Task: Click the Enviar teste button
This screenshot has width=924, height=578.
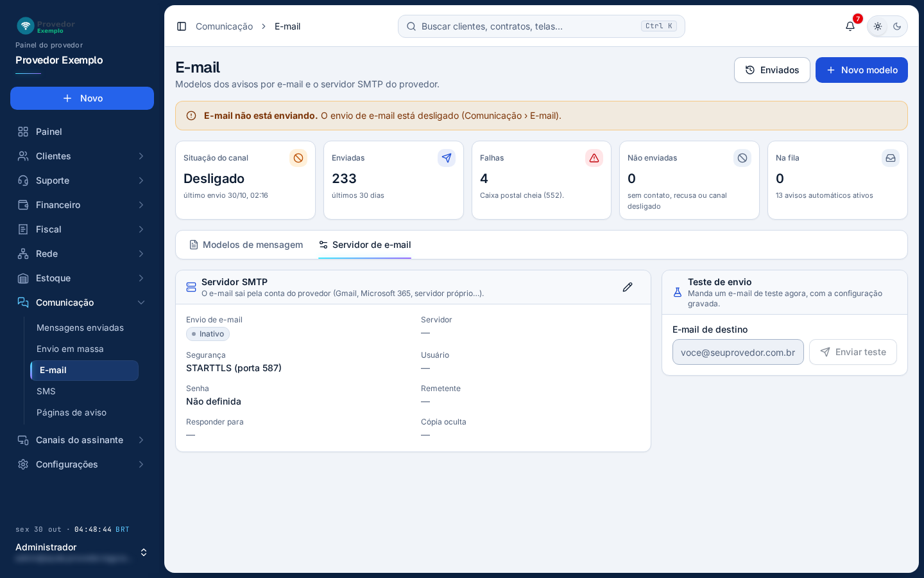Action: click(x=853, y=352)
